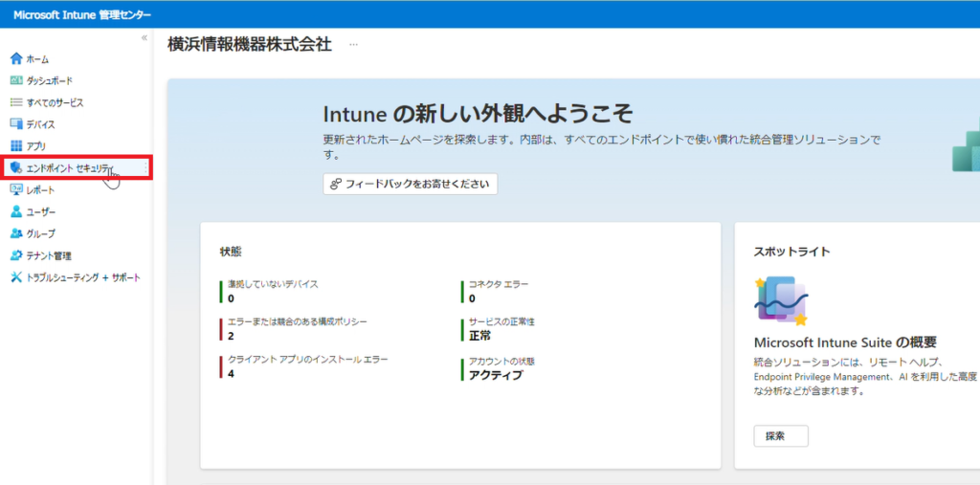
Task: Click the Groups people icon
Action: tap(16, 233)
